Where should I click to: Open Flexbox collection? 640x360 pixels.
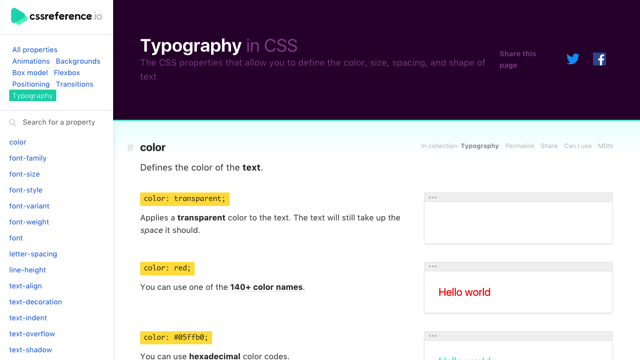[x=67, y=73]
